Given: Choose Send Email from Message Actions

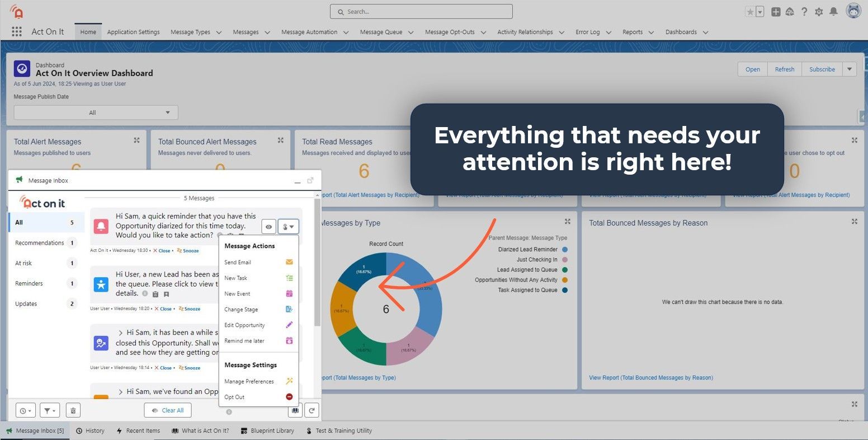Looking at the screenshot, I should click(x=258, y=262).
